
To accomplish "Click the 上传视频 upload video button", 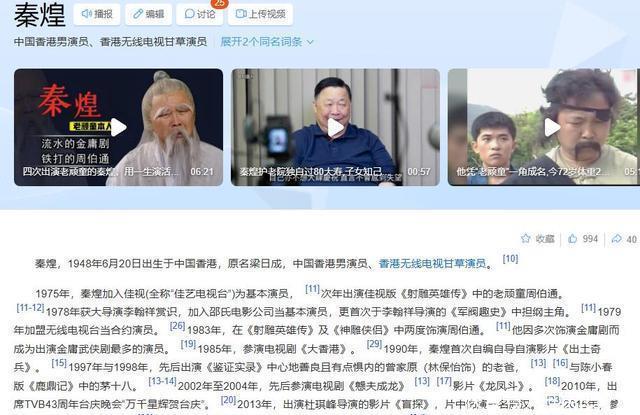I will [260, 14].
